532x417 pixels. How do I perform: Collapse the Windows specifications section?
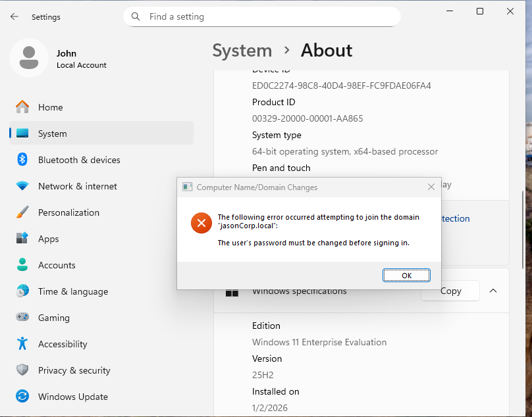493,291
